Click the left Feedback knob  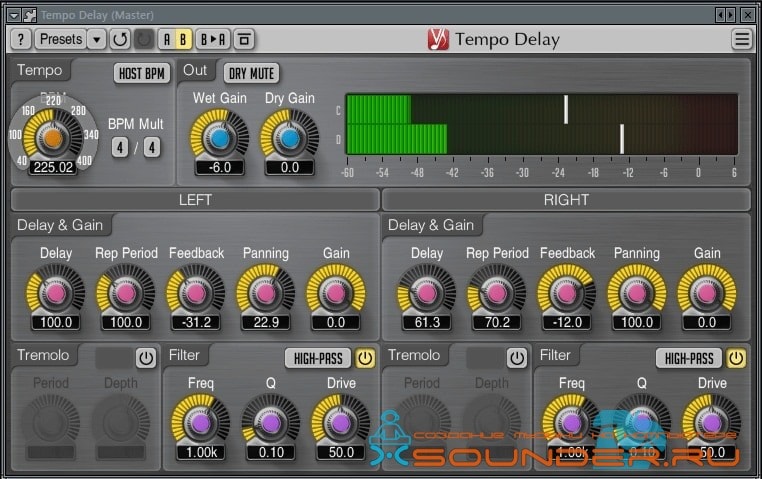pyautogui.click(x=196, y=293)
